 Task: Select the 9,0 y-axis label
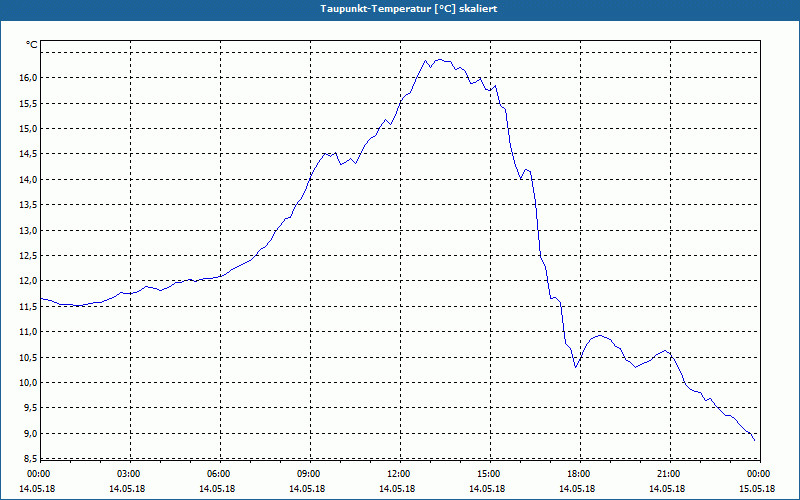(x=31, y=434)
